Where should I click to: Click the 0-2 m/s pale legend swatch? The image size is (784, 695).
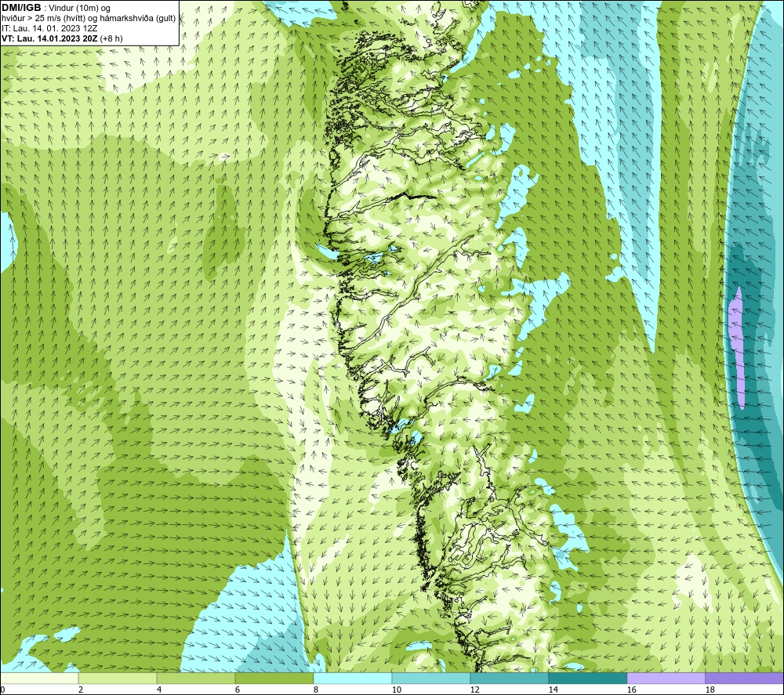pos(39,678)
